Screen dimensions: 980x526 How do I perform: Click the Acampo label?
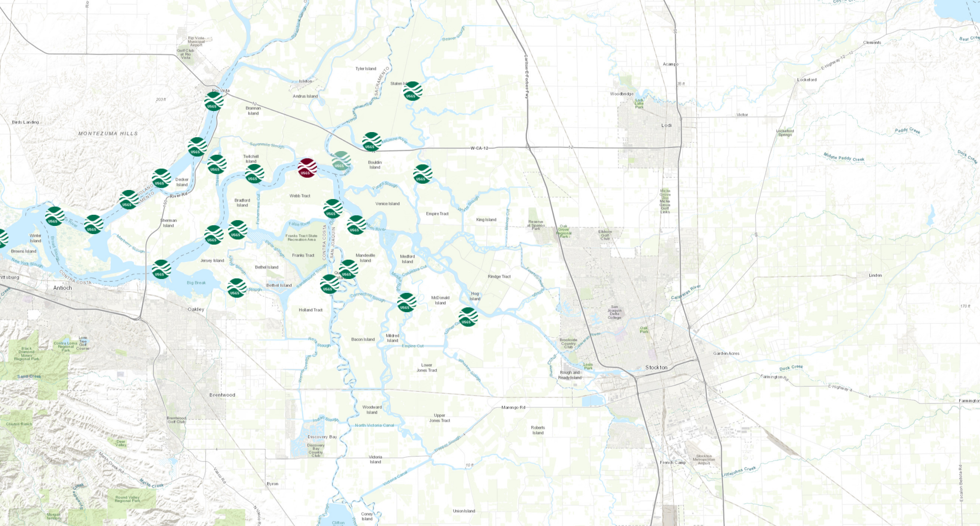pyautogui.click(x=670, y=64)
